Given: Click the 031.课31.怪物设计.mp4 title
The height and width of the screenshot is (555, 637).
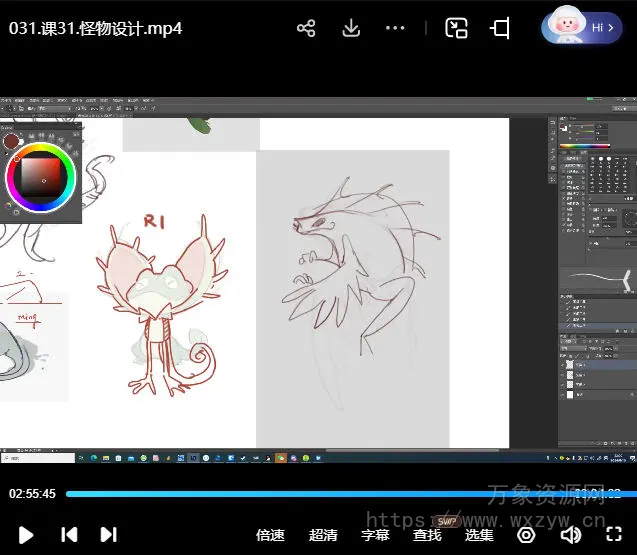Looking at the screenshot, I should (x=96, y=28).
